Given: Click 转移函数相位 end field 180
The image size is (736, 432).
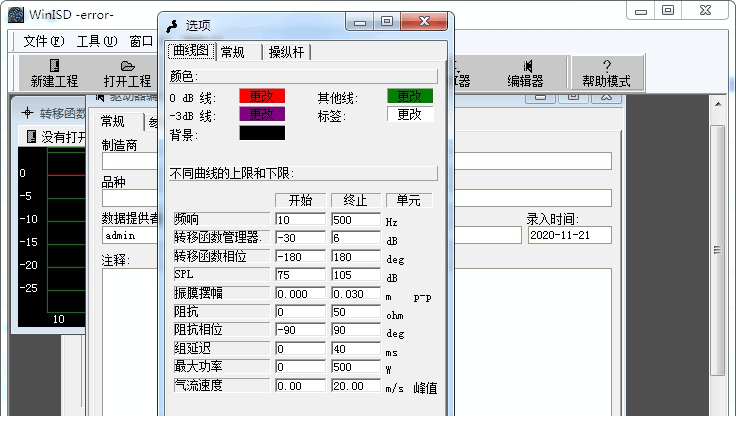Looking at the screenshot, I should pos(356,257).
